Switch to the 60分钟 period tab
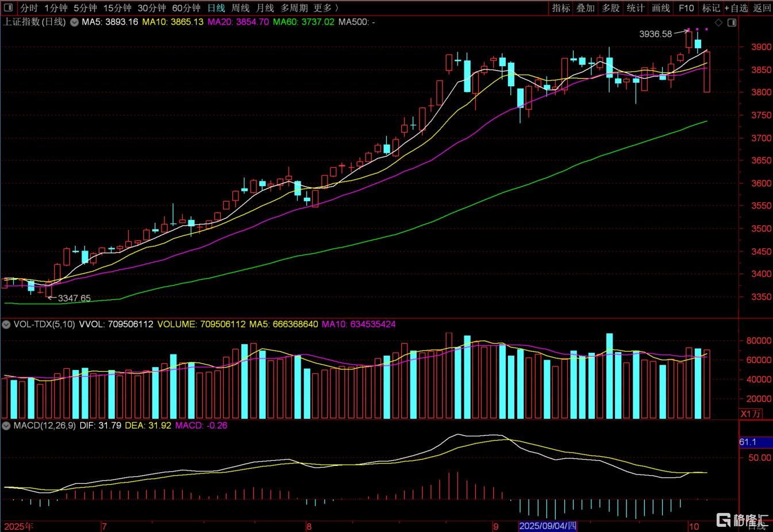The width and height of the screenshot is (773, 532). point(186,8)
